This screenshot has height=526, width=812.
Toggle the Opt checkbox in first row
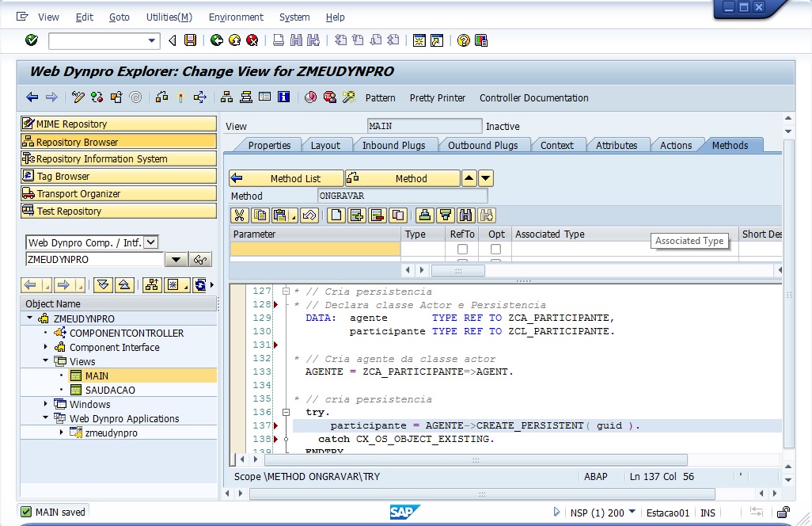point(495,249)
